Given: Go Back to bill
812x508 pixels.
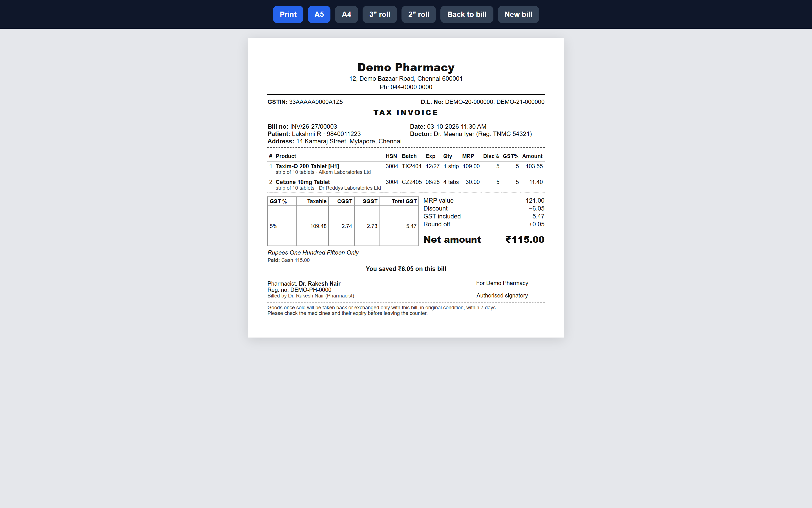Looking at the screenshot, I should 467,14.
